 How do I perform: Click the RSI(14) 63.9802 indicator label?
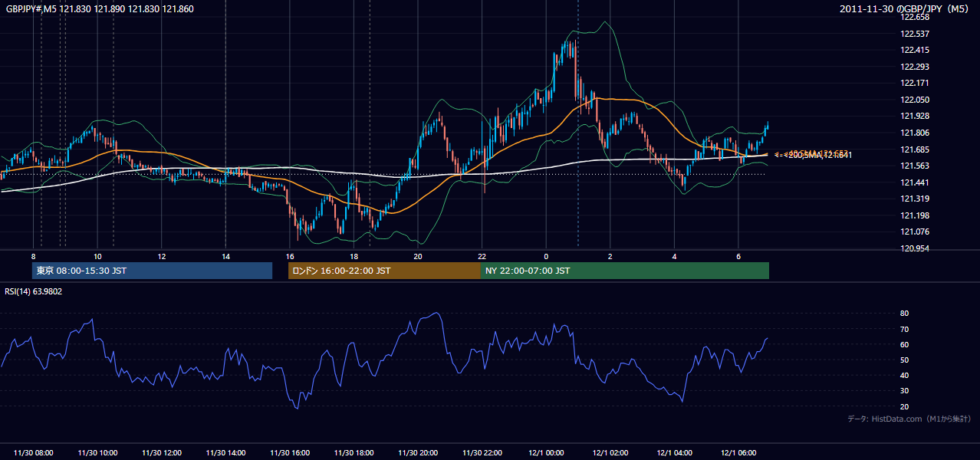(x=34, y=291)
